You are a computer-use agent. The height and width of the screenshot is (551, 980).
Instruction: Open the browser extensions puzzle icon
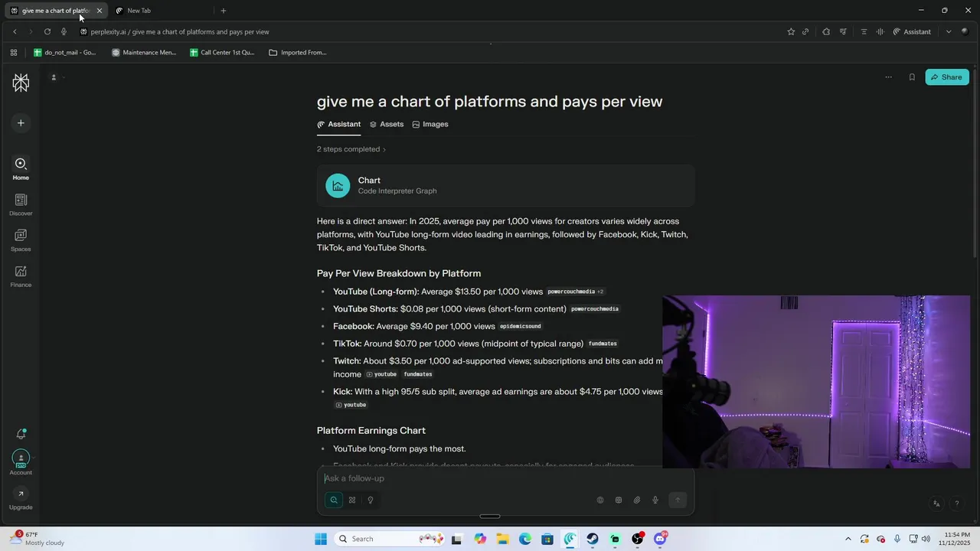pos(826,31)
